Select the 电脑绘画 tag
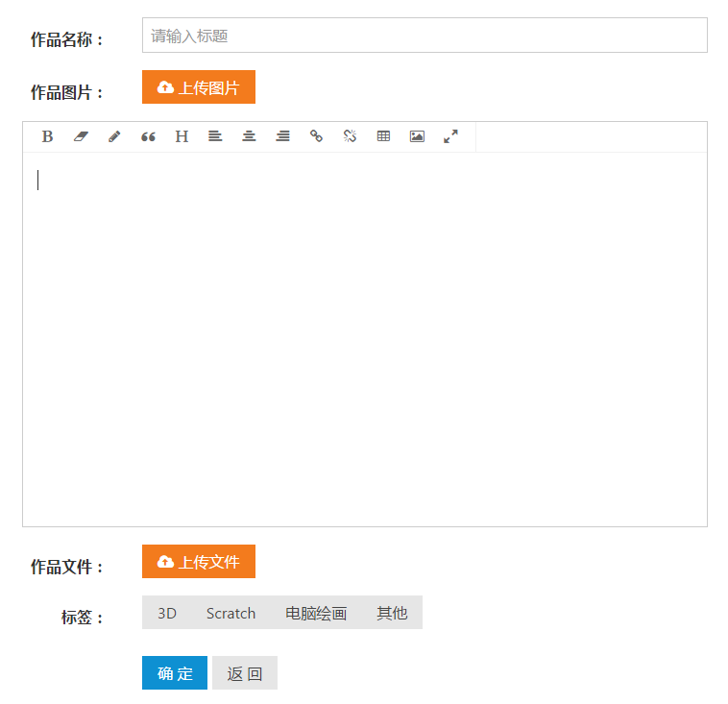 [316, 613]
